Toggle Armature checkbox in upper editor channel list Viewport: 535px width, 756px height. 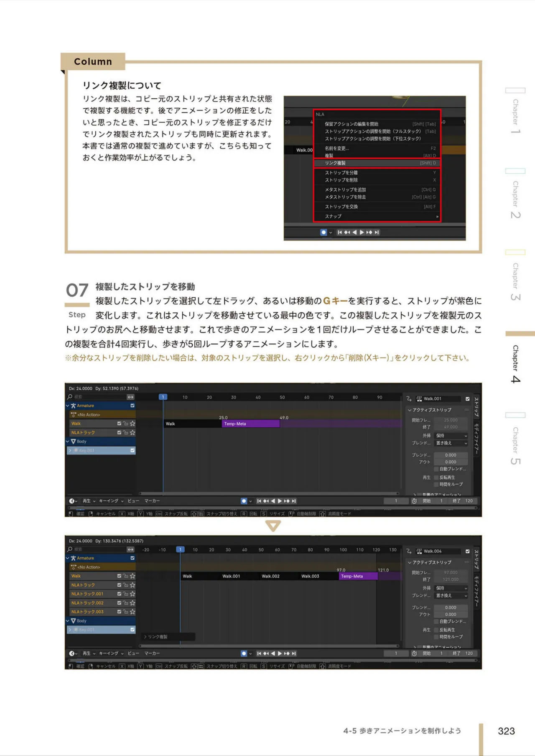[132, 406]
